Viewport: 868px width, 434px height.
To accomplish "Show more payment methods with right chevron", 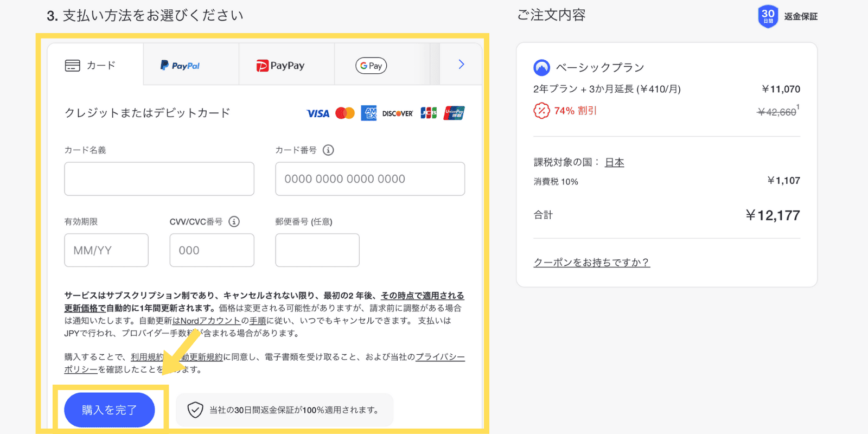I will coord(461,64).
